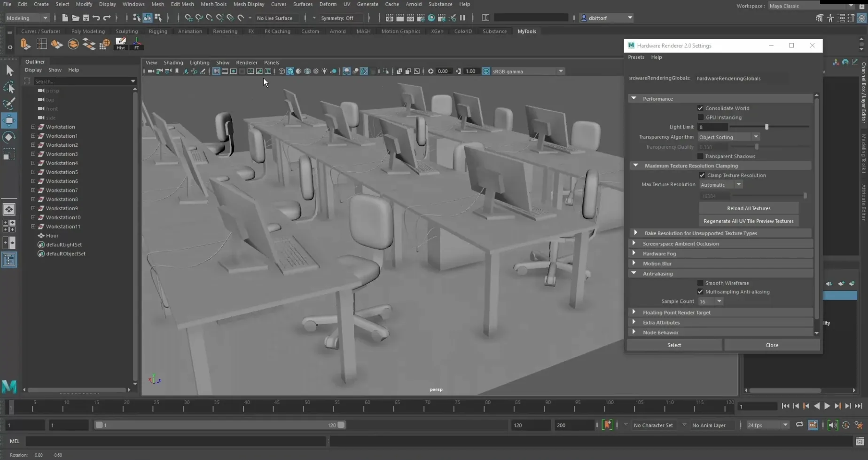Open the Script Editor icon
This screenshot has height=460, width=868.
(x=860, y=441)
